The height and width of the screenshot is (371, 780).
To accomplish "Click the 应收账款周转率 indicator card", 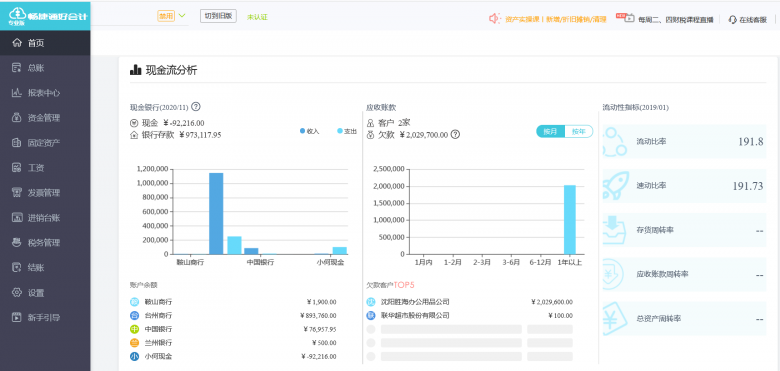I will point(684,275).
